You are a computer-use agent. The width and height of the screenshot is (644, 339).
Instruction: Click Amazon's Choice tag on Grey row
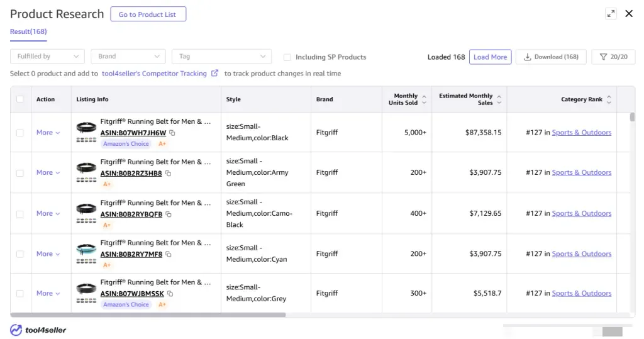tap(126, 304)
